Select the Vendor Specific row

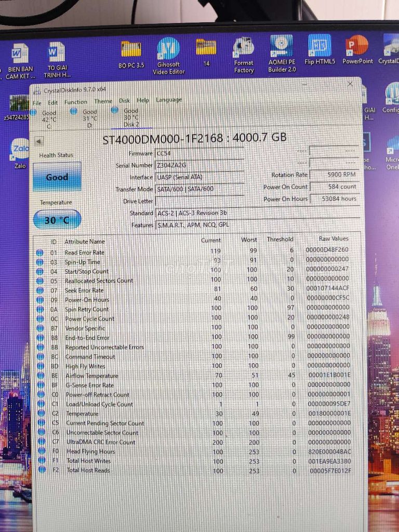(x=193, y=328)
